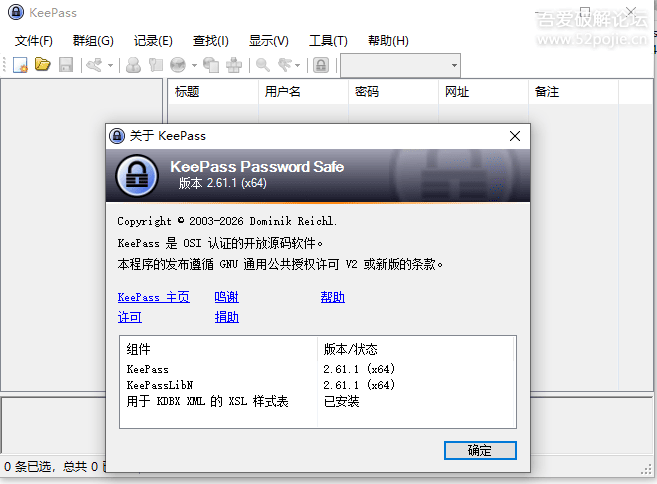Viewport: 657px width, 484px height.
Task: Follow the KeePass 主页 link
Action: [x=154, y=297]
